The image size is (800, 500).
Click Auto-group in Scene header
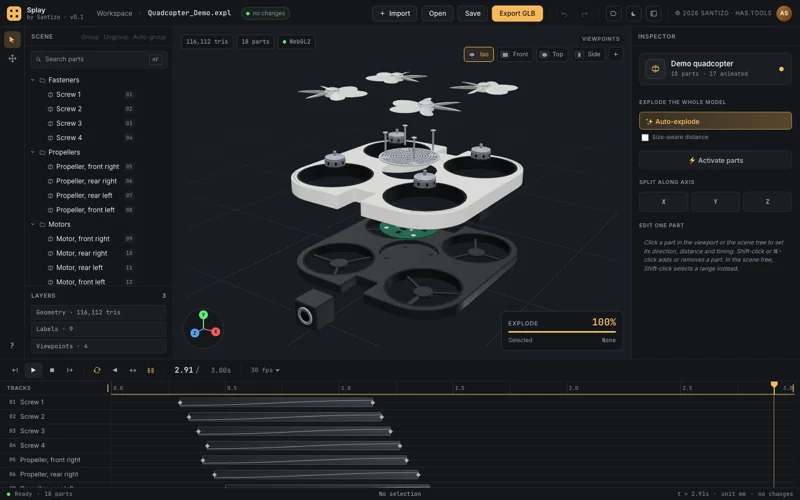point(149,37)
